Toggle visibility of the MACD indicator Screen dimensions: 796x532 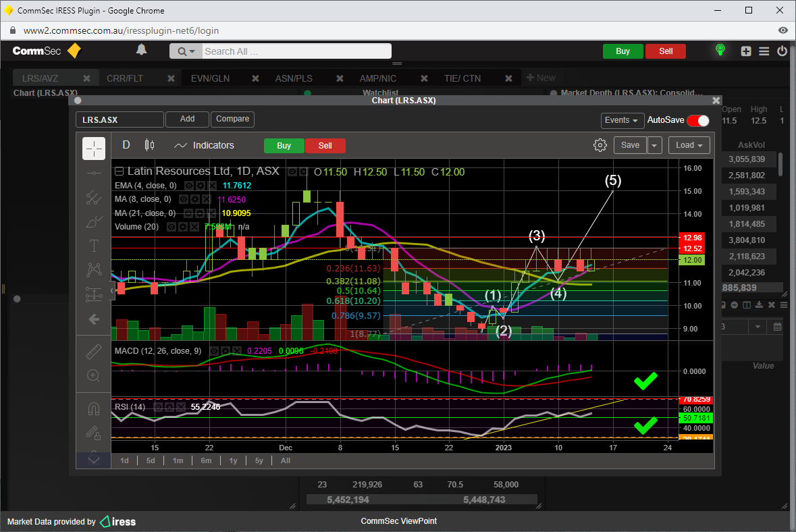pos(214,351)
